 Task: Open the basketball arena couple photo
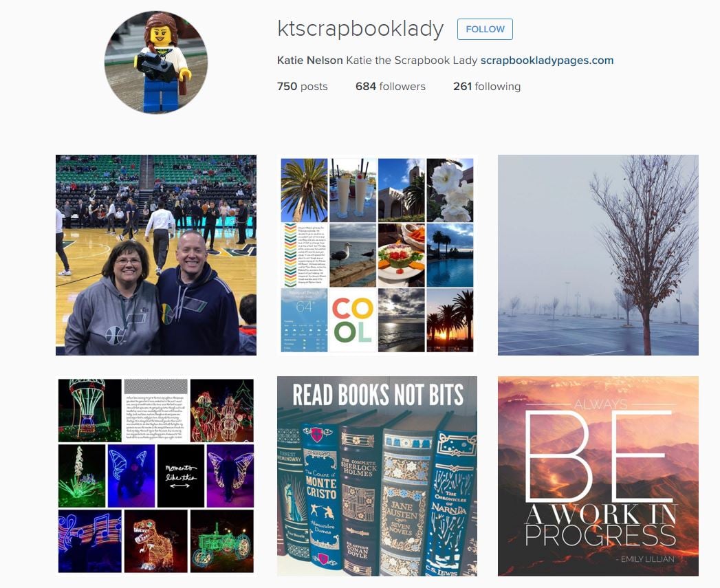pyautogui.click(x=156, y=255)
